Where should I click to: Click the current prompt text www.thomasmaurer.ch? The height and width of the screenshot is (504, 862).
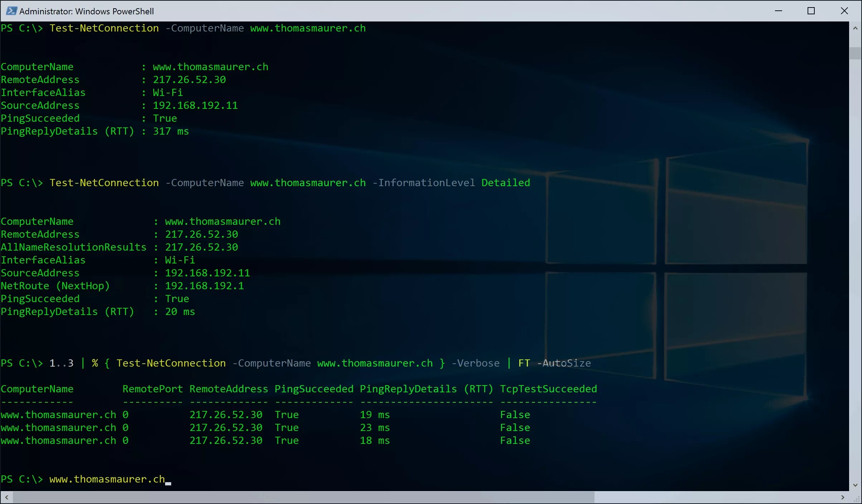tap(107, 479)
